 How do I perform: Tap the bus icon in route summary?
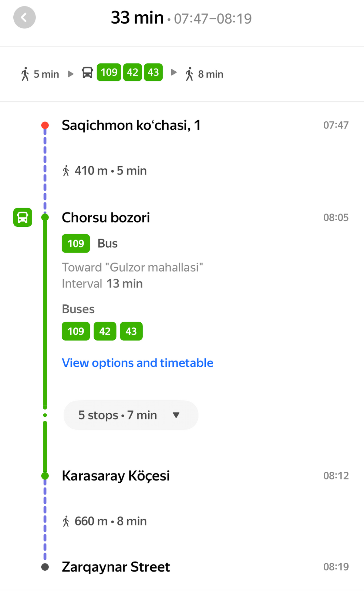[x=87, y=73]
